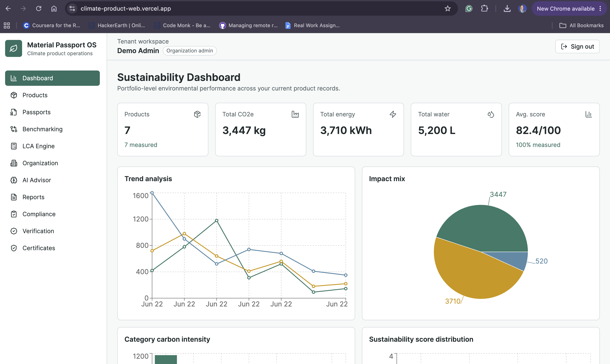Select the Dashboard menu item
This screenshot has width=610, height=364.
(x=52, y=78)
